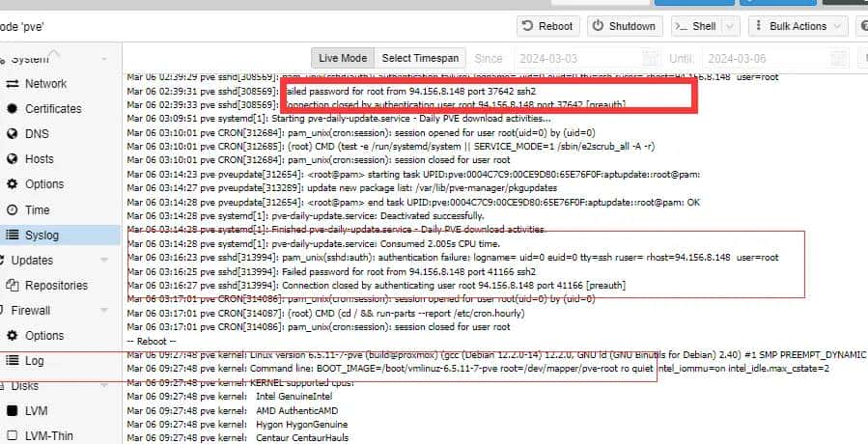Open LVM-Thin under Disks
The width and height of the screenshot is (868, 444).
point(48,436)
